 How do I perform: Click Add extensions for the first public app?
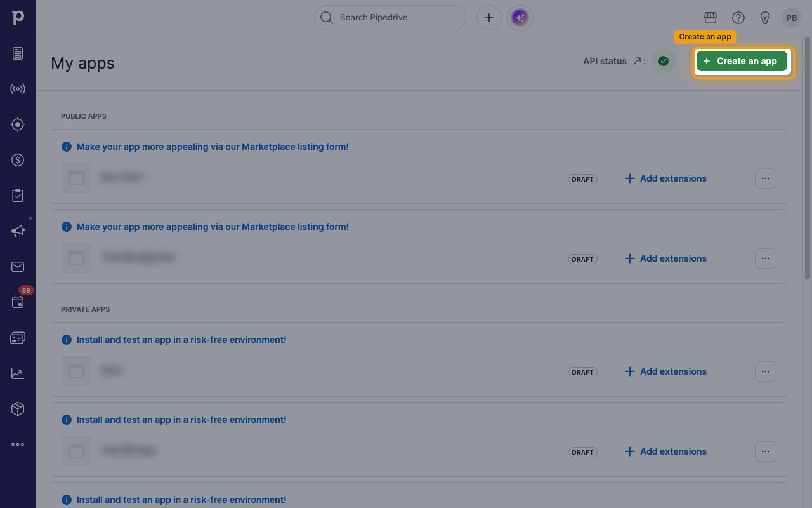click(665, 178)
